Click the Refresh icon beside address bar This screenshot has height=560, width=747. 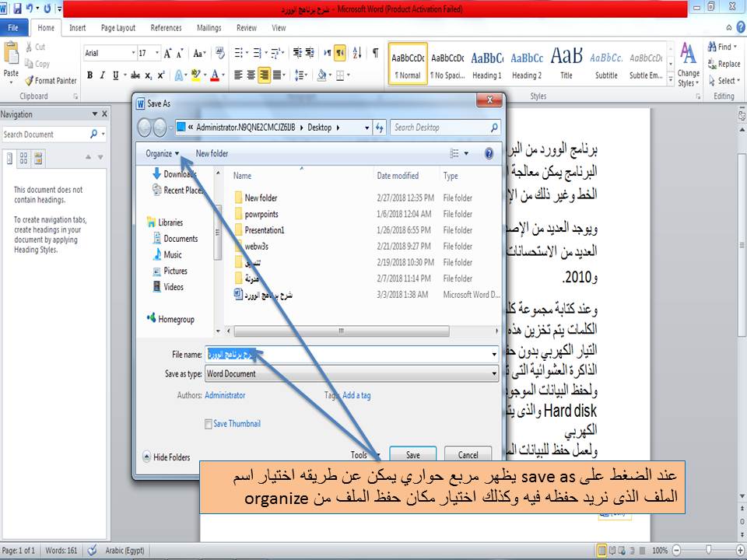380,128
